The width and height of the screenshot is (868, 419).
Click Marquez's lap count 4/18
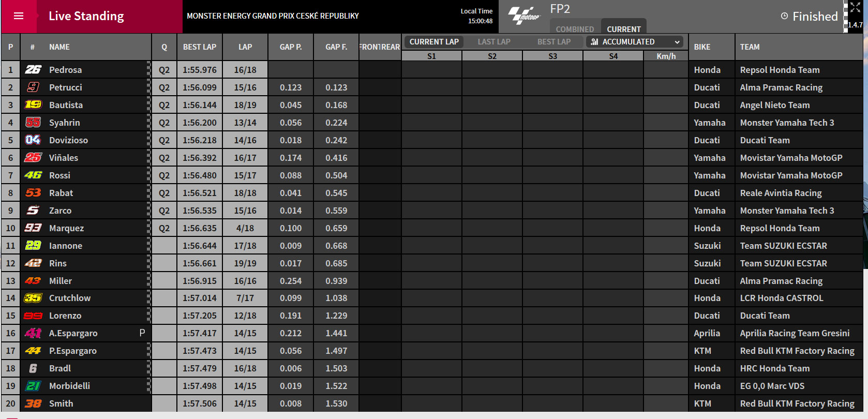point(245,228)
